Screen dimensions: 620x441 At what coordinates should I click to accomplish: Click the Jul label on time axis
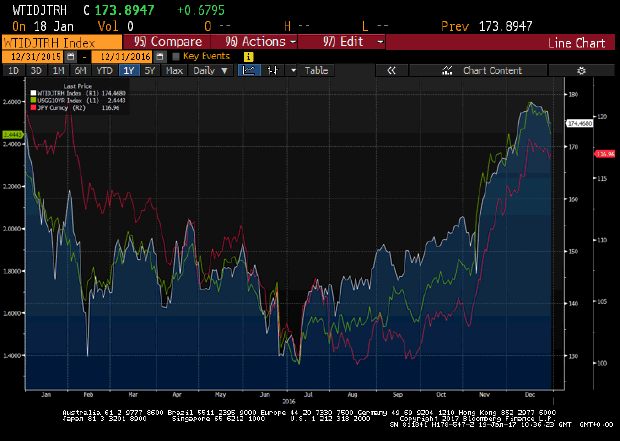point(308,394)
